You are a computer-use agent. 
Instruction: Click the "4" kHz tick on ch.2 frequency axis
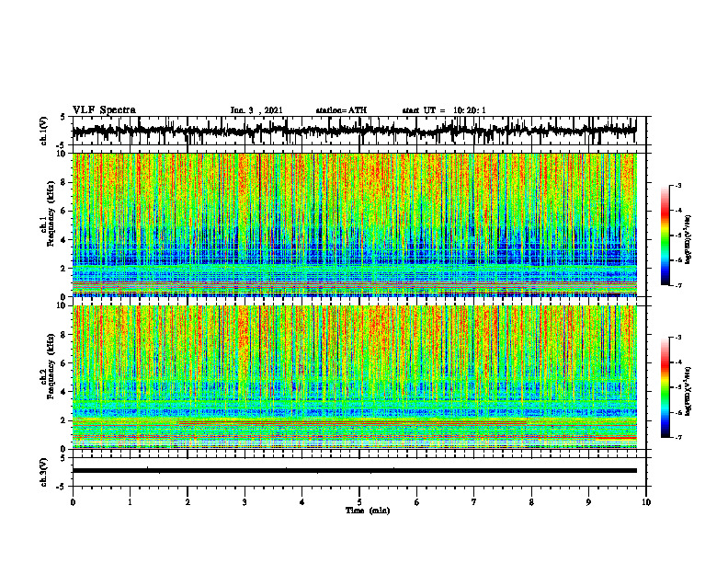pyautogui.click(x=65, y=392)
